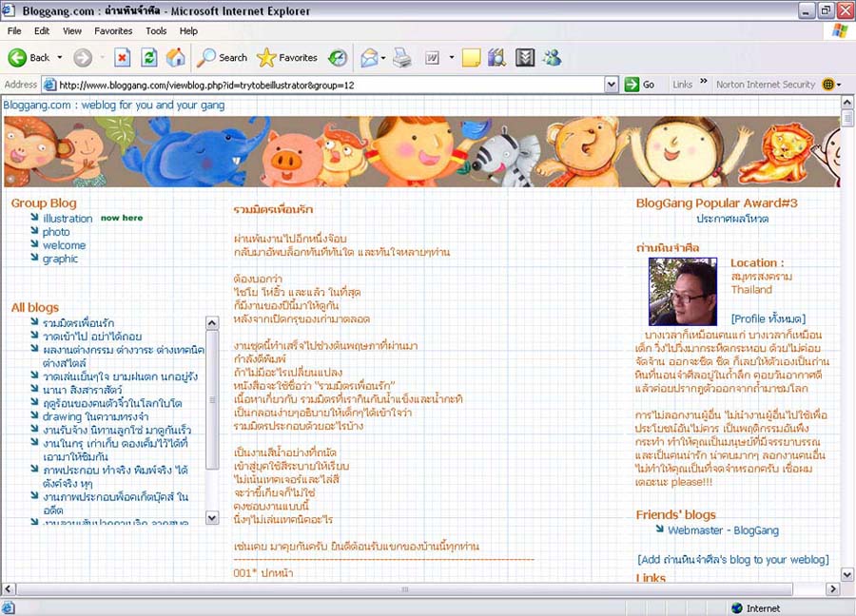This screenshot has width=856, height=616.
Task: Open the Edit menu
Action: 42,31
